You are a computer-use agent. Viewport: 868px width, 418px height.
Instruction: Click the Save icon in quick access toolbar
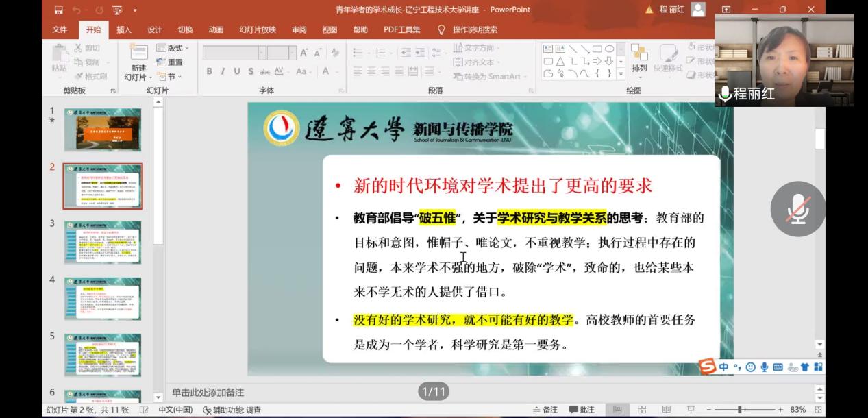(x=58, y=10)
